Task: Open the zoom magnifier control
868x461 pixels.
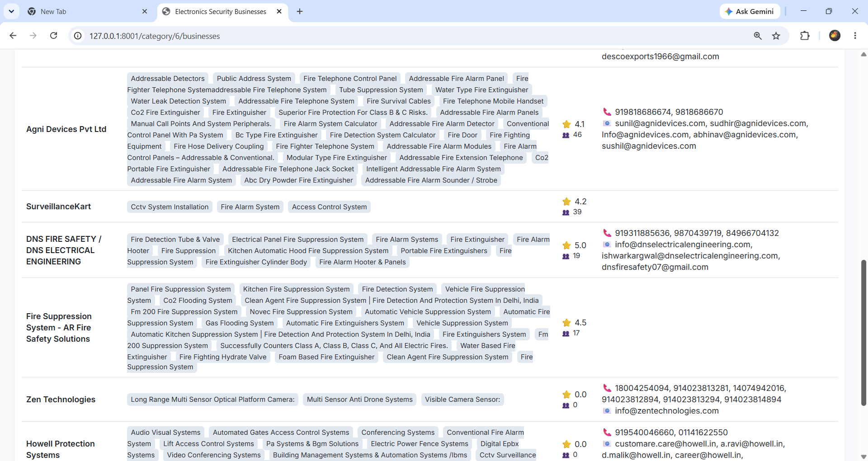Action: point(758,36)
